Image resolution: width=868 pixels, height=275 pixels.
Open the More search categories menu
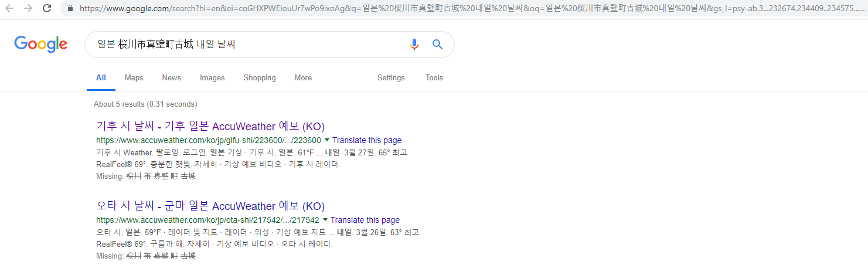tap(303, 78)
